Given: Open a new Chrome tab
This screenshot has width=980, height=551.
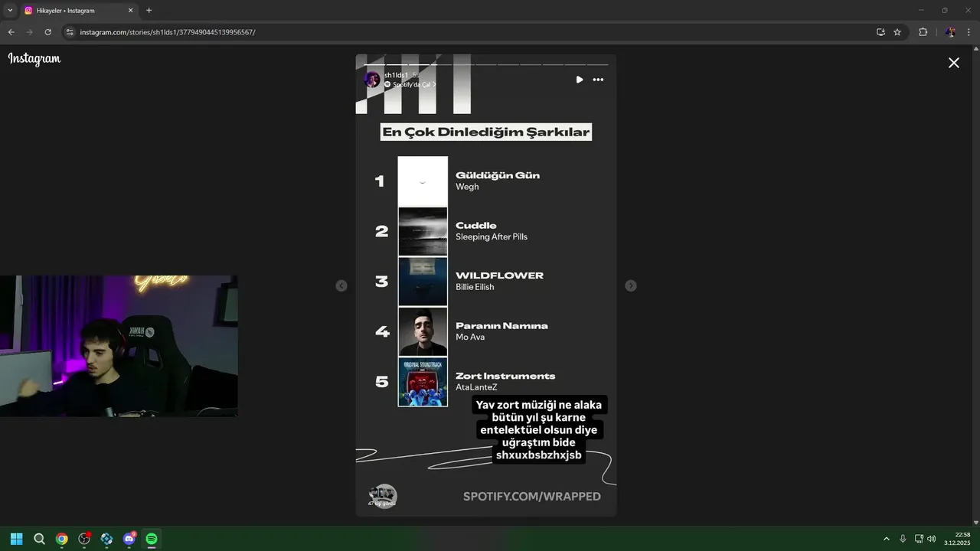Looking at the screenshot, I should [149, 11].
